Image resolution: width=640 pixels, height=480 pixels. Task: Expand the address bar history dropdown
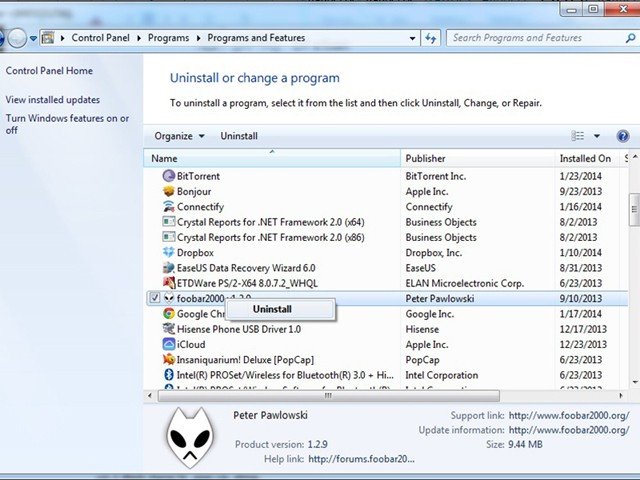click(x=412, y=38)
